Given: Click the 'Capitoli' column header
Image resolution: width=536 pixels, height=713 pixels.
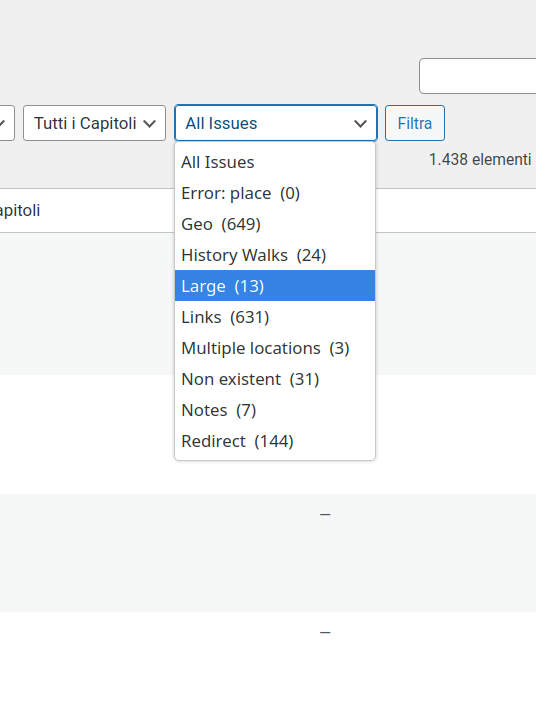Looking at the screenshot, I should (x=20, y=211).
